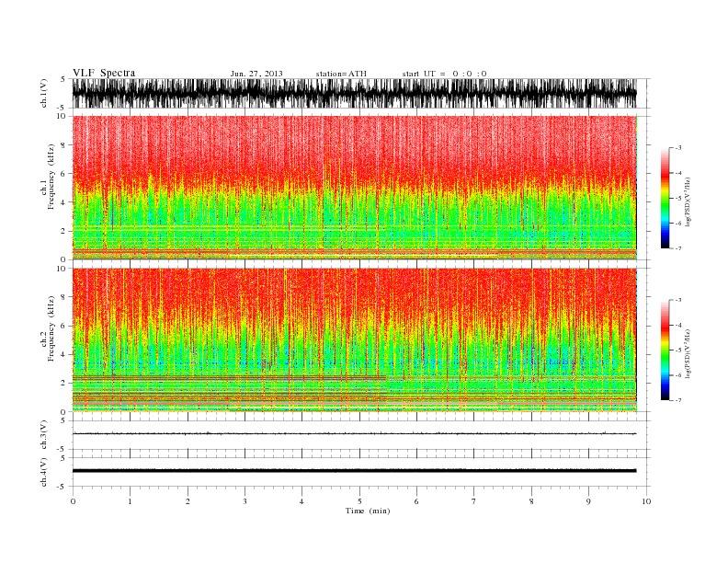Image resolution: width=728 pixels, height=563 pixels.
Task: Click the "-7" label on ch.2 color bar
Action: tap(677, 400)
